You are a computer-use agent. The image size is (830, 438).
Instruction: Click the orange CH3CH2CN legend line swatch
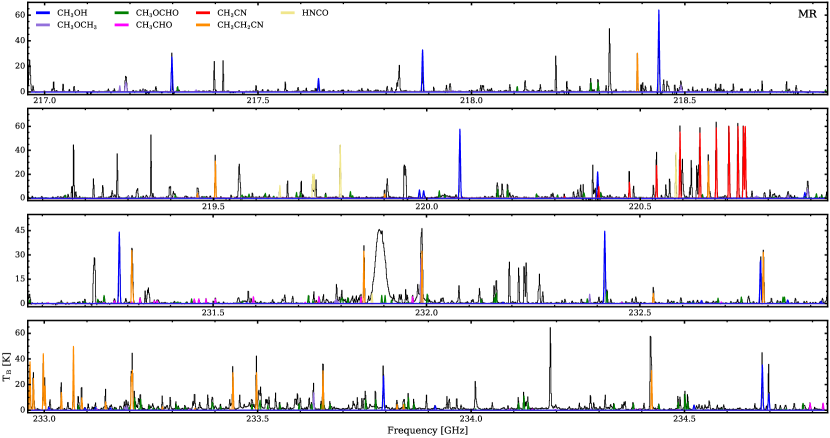(x=203, y=25)
